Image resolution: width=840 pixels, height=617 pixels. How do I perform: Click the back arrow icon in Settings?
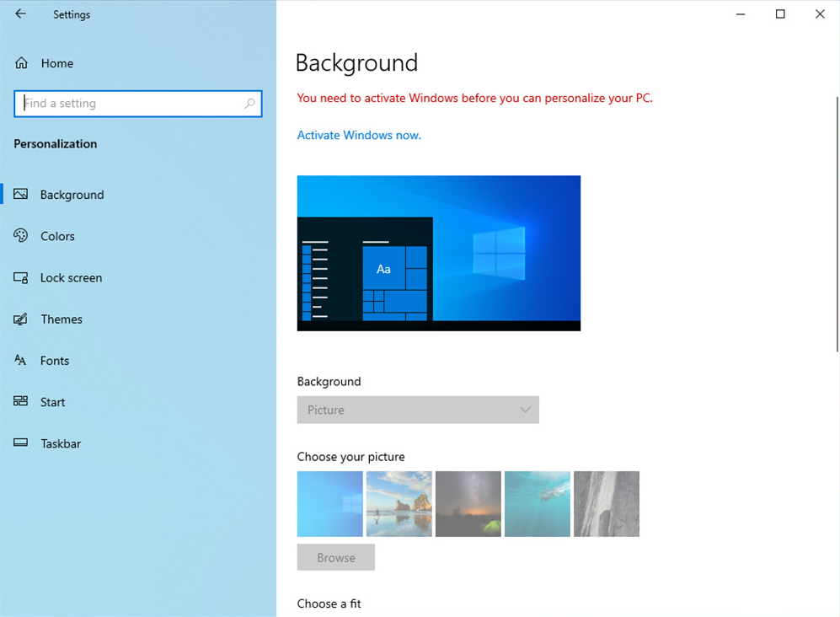click(20, 14)
